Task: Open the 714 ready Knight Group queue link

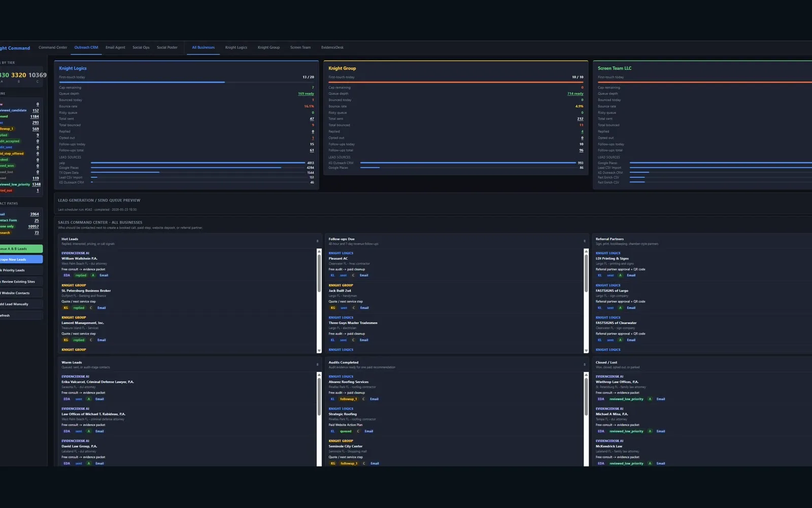Action: pyautogui.click(x=576, y=93)
